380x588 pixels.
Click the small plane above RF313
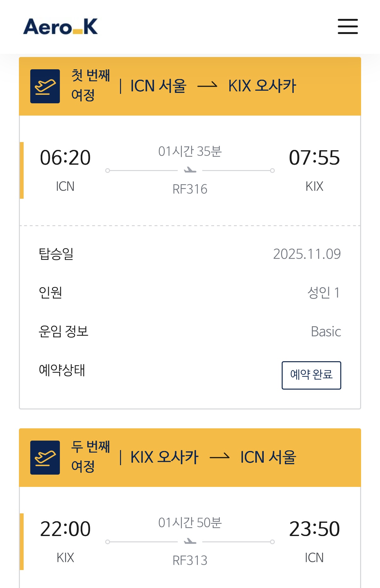(x=190, y=542)
